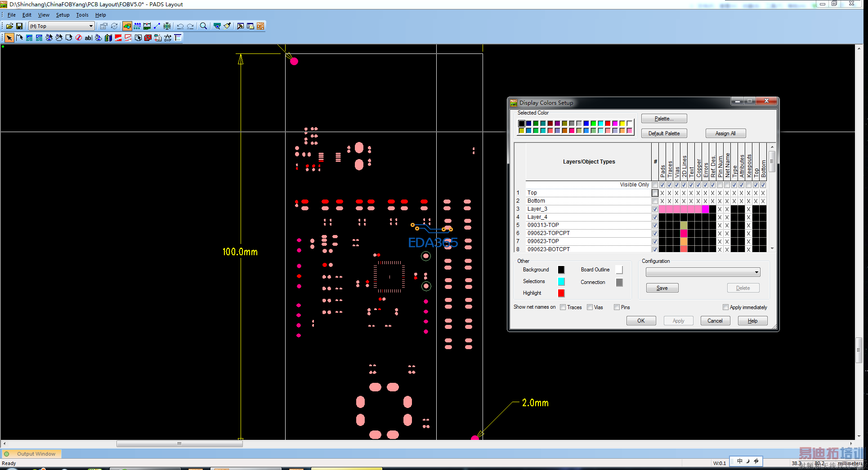This screenshot has height=470, width=868.
Task: Check Show net names on Traces
Action: [x=563, y=307]
